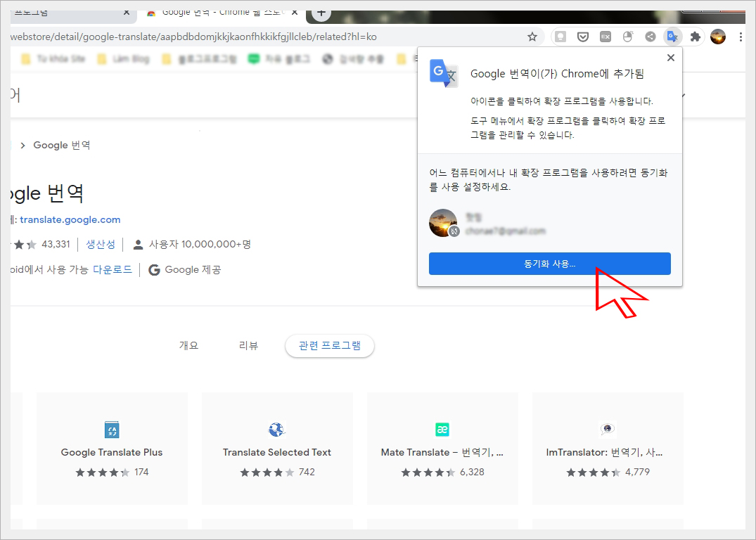The image size is (756, 540).
Task: Click the 6,328 rating on Mate Translate
Action: click(472, 472)
